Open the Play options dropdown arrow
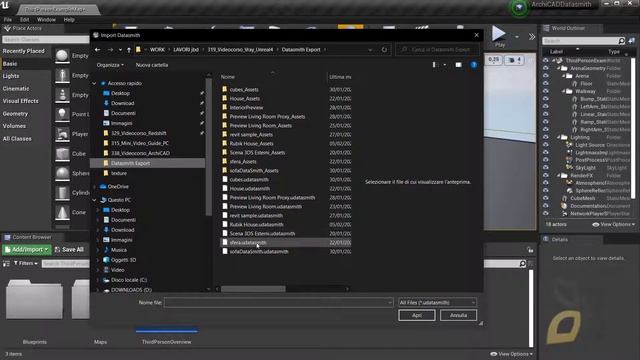This screenshot has width=640, height=360. [x=517, y=37]
